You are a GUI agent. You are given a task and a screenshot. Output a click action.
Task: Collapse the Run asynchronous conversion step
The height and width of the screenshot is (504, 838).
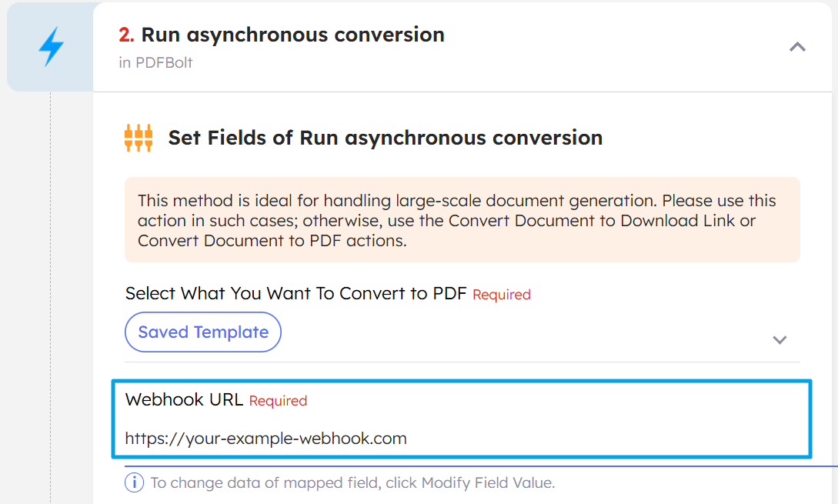pyautogui.click(x=797, y=47)
